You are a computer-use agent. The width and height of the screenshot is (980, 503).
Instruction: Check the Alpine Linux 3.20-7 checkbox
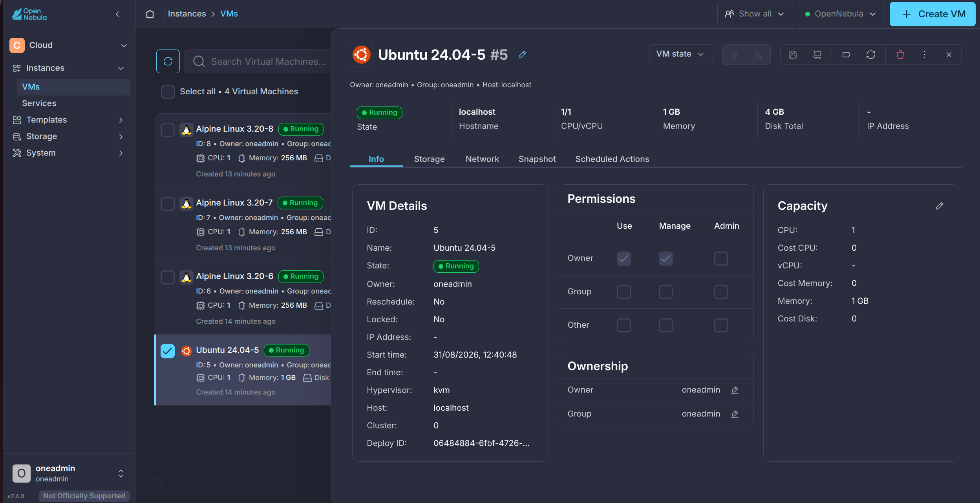tap(168, 204)
